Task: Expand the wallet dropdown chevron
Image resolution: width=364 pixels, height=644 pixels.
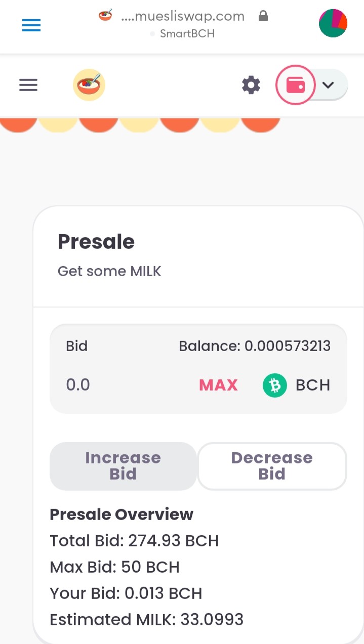Action: point(329,85)
